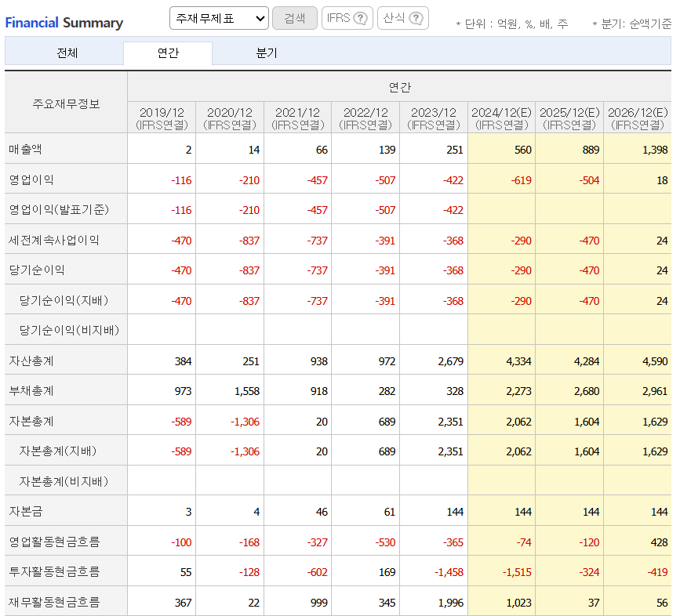
Task: Switch to the 전체 tab
Action: point(67,53)
